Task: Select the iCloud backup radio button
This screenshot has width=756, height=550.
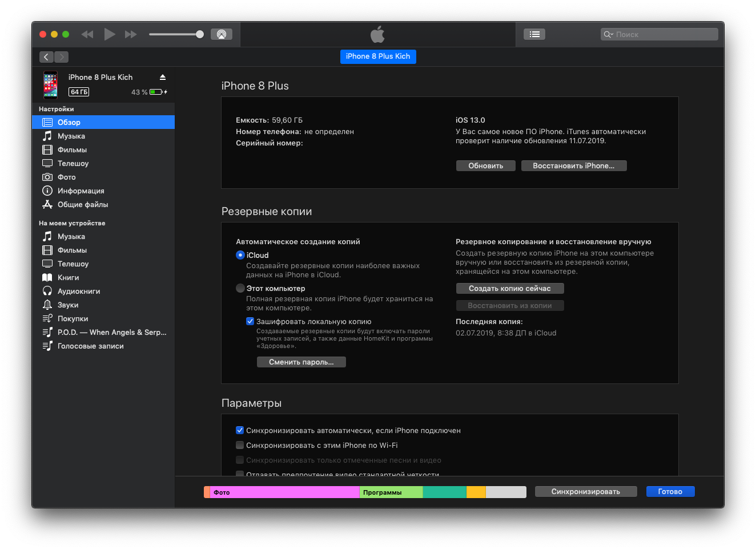Action: (x=240, y=255)
